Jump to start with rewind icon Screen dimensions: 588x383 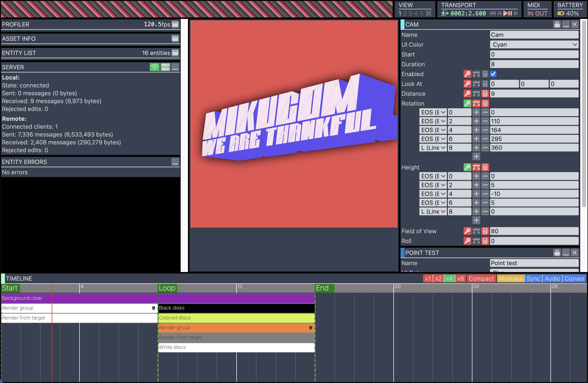[492, 13]
